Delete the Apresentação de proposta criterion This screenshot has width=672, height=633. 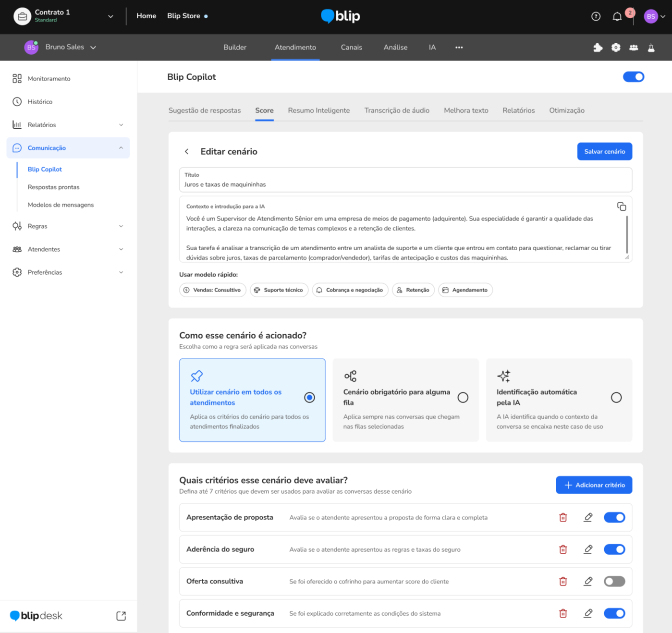pyautogui.click(x=563, y=517)
